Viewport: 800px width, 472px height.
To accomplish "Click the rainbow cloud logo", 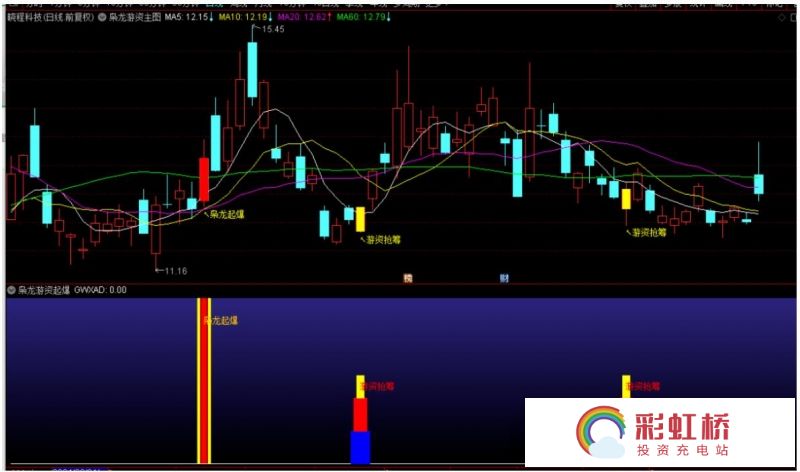I will (601, 431).
